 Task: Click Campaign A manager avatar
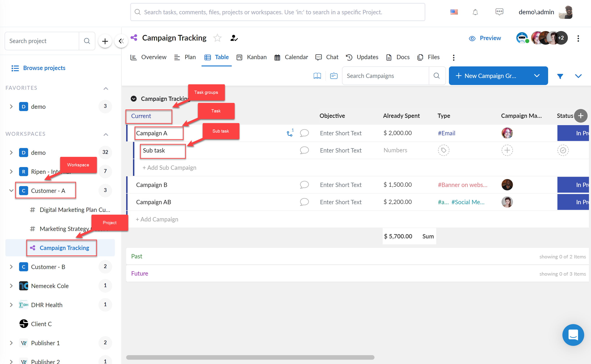[507, 133]
